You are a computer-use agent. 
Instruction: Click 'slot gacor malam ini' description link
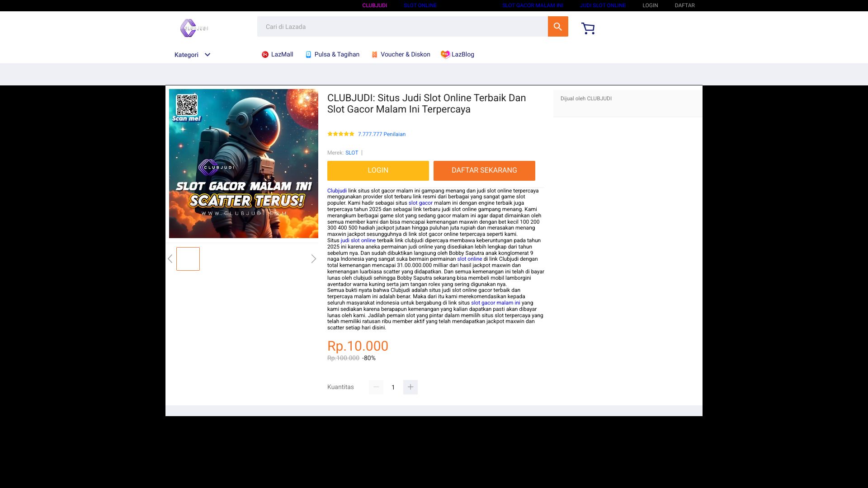pos(495,303)
